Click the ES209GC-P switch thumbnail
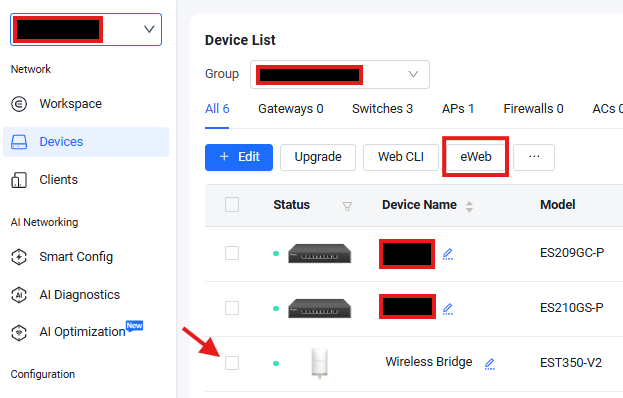 [319, 253]
